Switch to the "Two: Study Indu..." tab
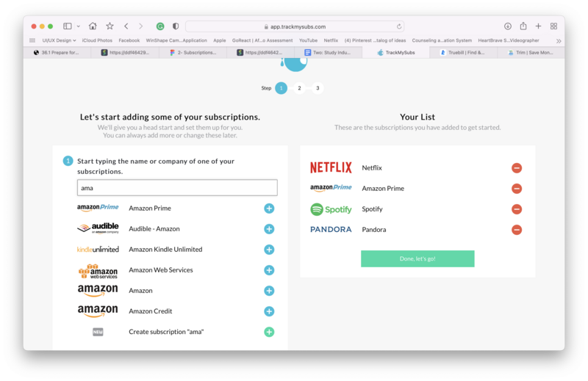 coord(328,52)
